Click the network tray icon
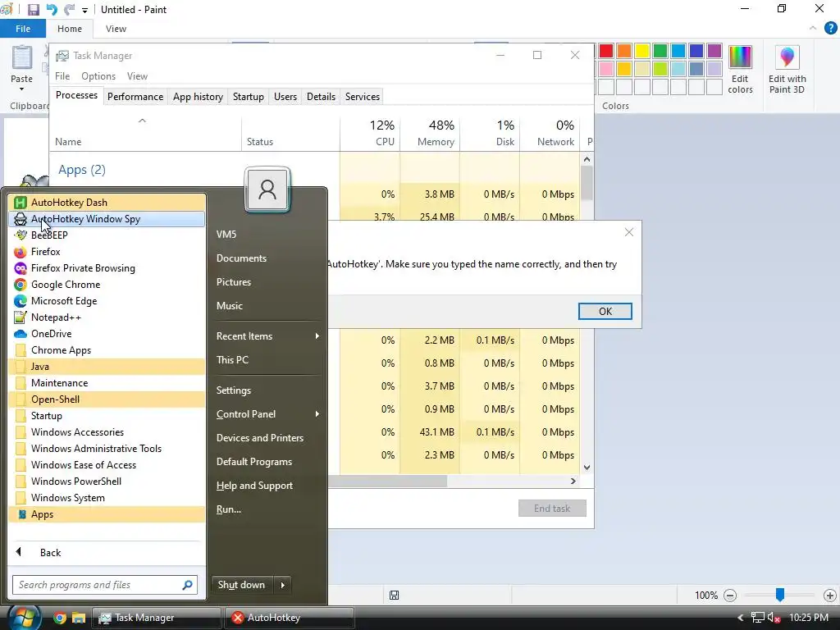 (757, 618)
